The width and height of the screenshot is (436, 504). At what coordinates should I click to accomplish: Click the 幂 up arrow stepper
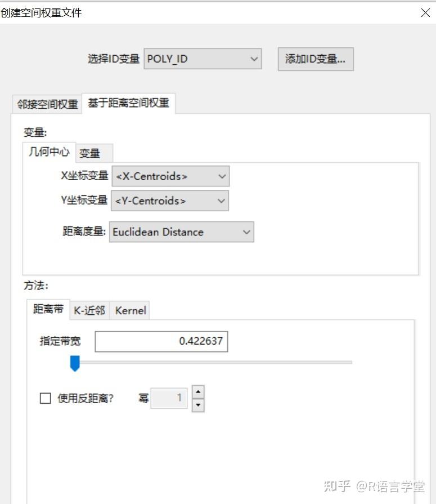198,392
